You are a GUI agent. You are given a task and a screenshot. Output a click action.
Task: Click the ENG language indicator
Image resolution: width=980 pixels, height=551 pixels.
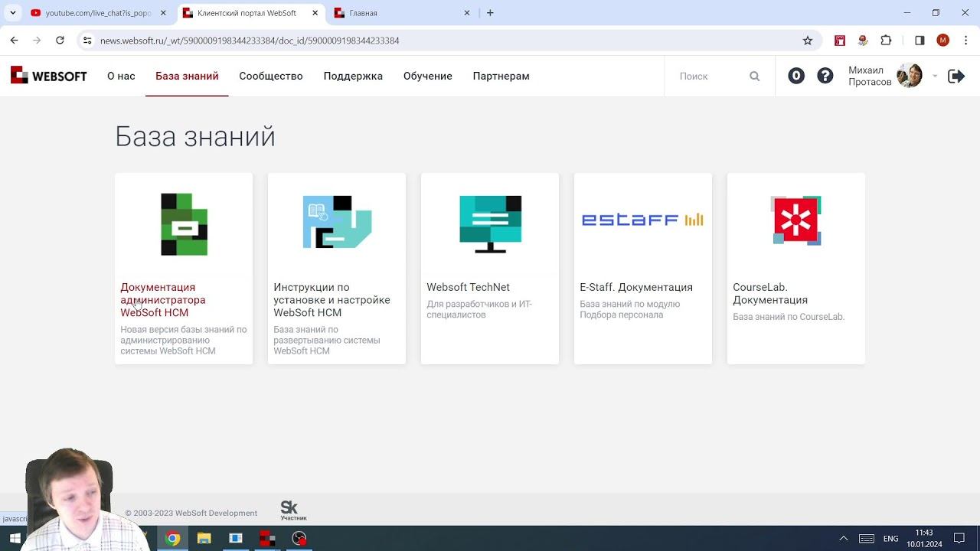pos(890,539)
